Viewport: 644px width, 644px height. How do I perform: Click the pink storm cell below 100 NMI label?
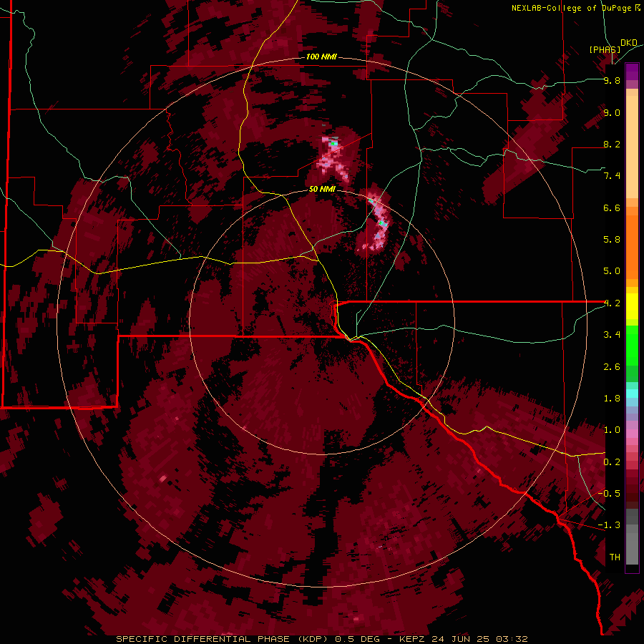pyautogui.click(x=333, y=158)
